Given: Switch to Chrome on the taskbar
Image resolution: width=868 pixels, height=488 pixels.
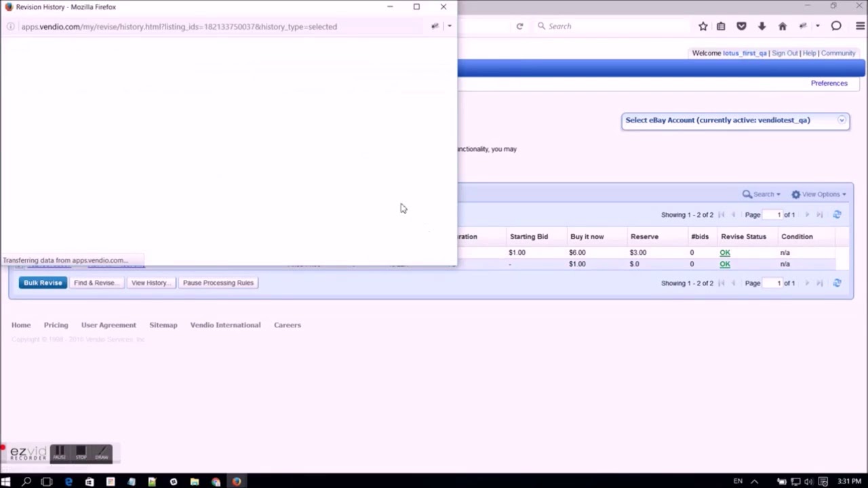Looking at the screenshot, I should click(x=216, y=481).
